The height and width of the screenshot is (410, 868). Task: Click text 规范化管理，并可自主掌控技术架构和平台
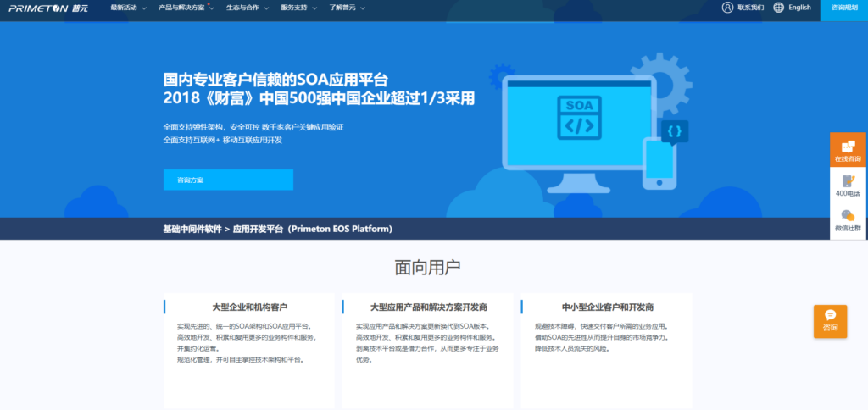(x=241, y=360)
